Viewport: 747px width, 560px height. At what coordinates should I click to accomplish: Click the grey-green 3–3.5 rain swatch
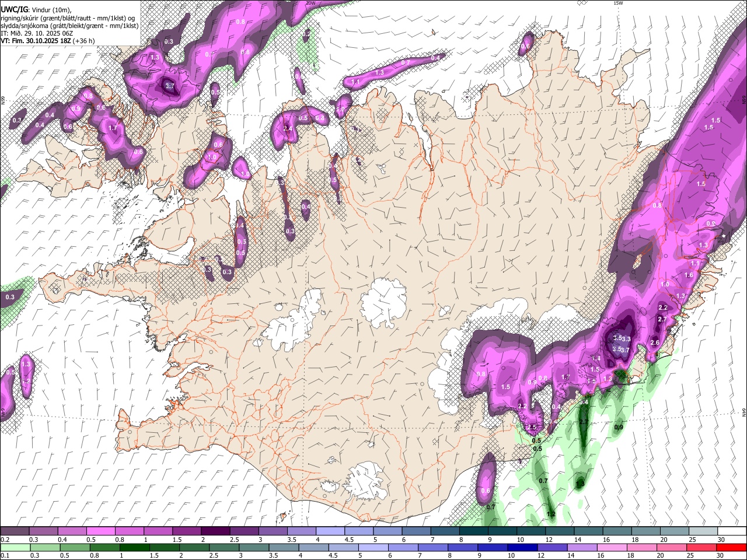(254, 547)
